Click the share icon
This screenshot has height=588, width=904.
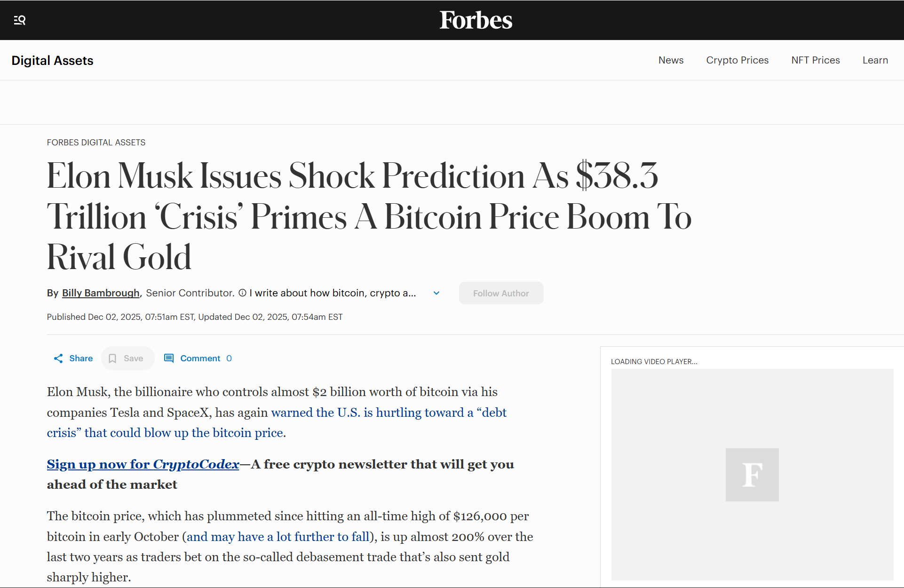(x=58, y=358)
